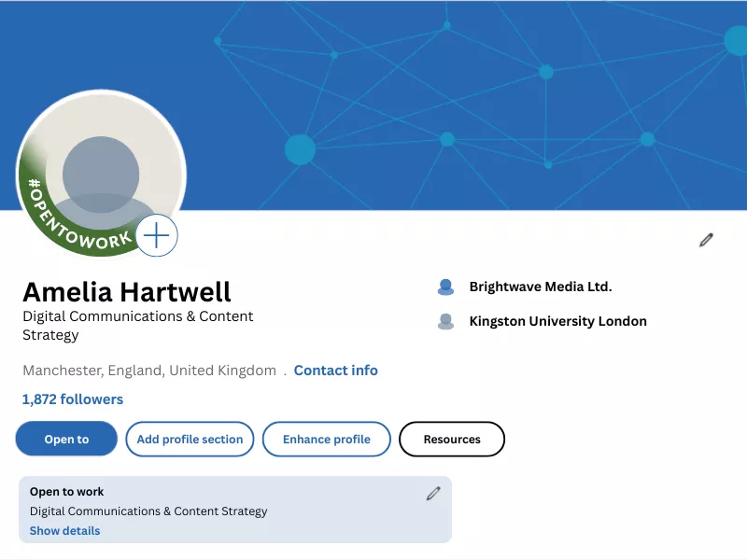Select Brightwave Media Ltd. text
747x560 pixels.
tap(540, 287)
